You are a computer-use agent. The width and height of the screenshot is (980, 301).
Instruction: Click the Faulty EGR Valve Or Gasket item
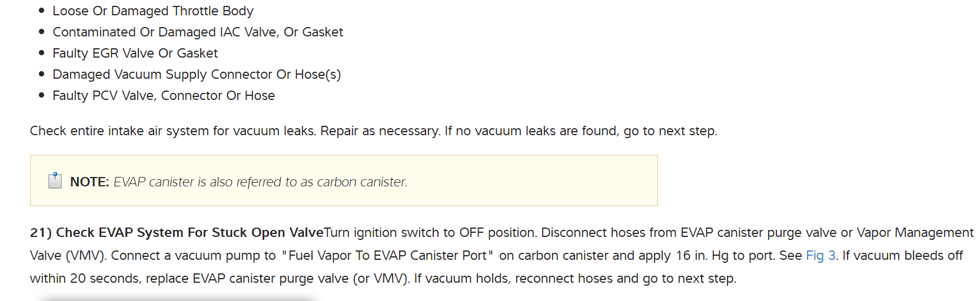(135, 53)
